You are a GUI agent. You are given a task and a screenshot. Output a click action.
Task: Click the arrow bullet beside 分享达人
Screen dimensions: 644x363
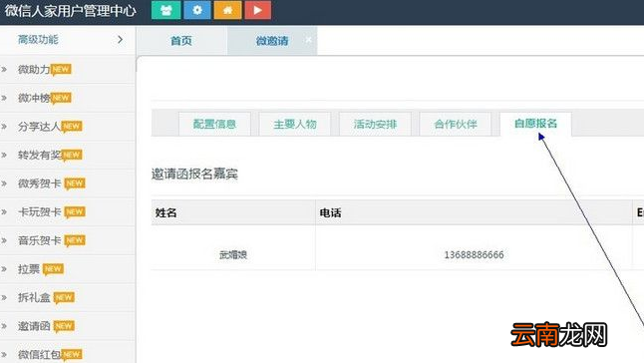pos(4,127)
